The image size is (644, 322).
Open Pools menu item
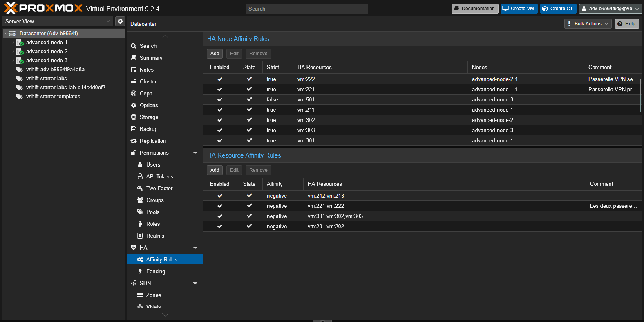165,212
